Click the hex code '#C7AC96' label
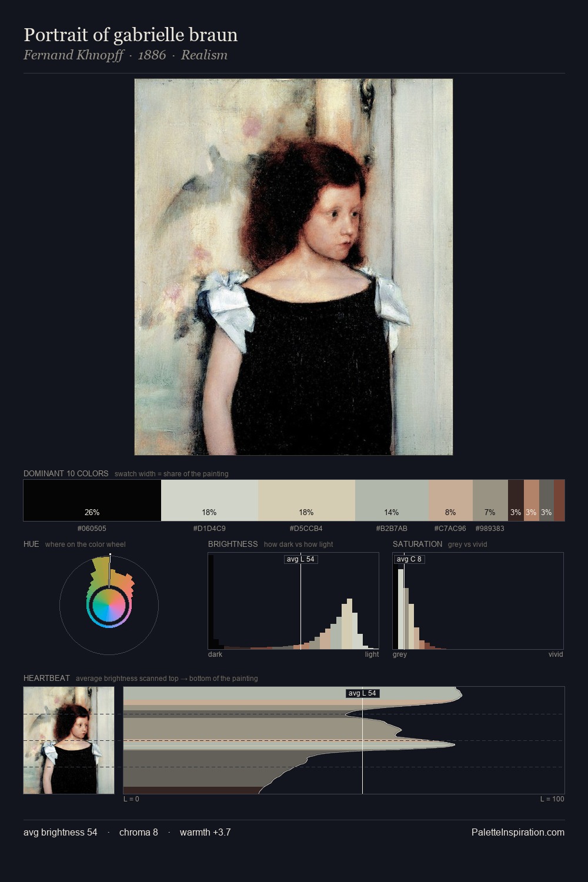Image resolution: width=588 pixels, height=882 pixels. click(450, 529)
